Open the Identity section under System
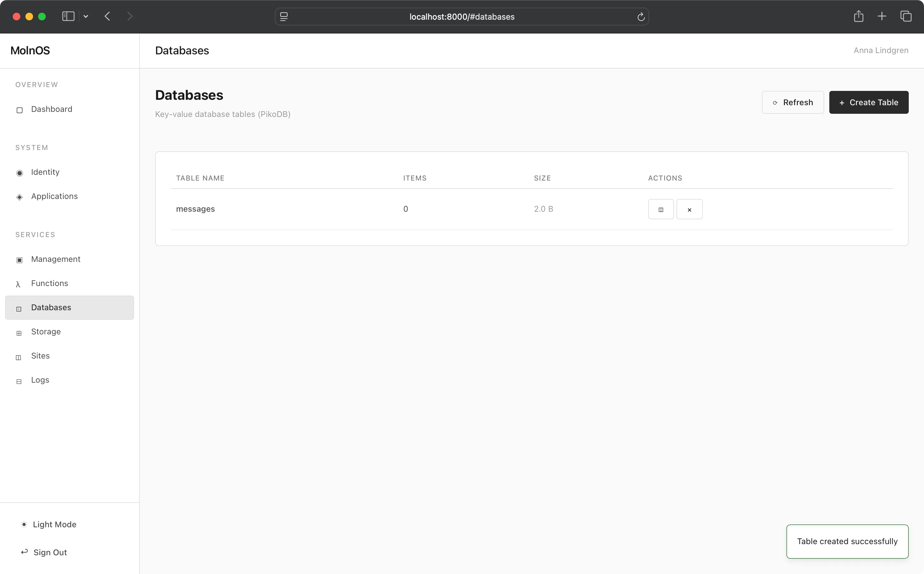The height and width of the screenshot is (574, 924). 45,172
